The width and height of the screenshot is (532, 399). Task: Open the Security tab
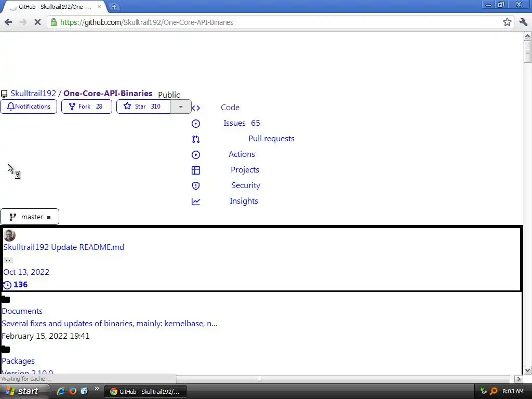[246, 185]
